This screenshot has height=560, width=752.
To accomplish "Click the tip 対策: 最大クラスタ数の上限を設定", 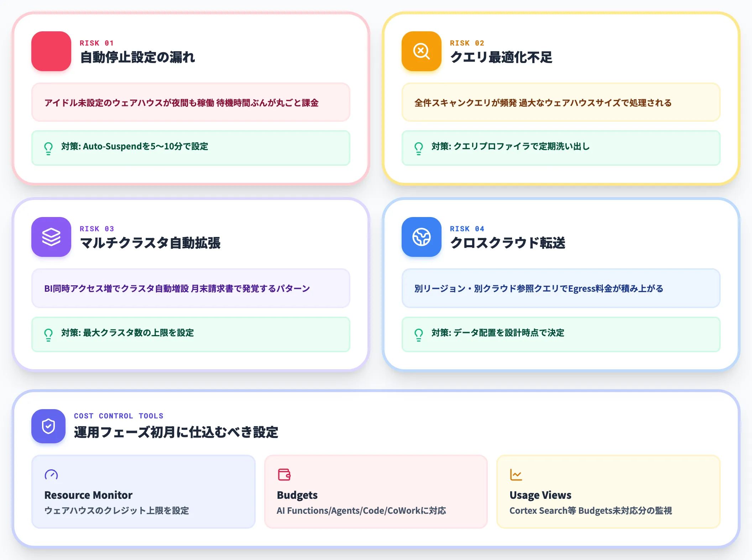I will [127, 333].
